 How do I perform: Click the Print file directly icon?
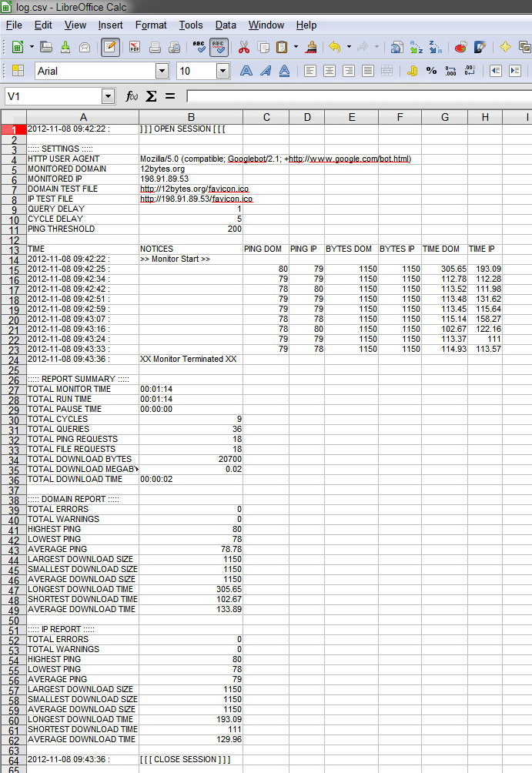[155, 47]
